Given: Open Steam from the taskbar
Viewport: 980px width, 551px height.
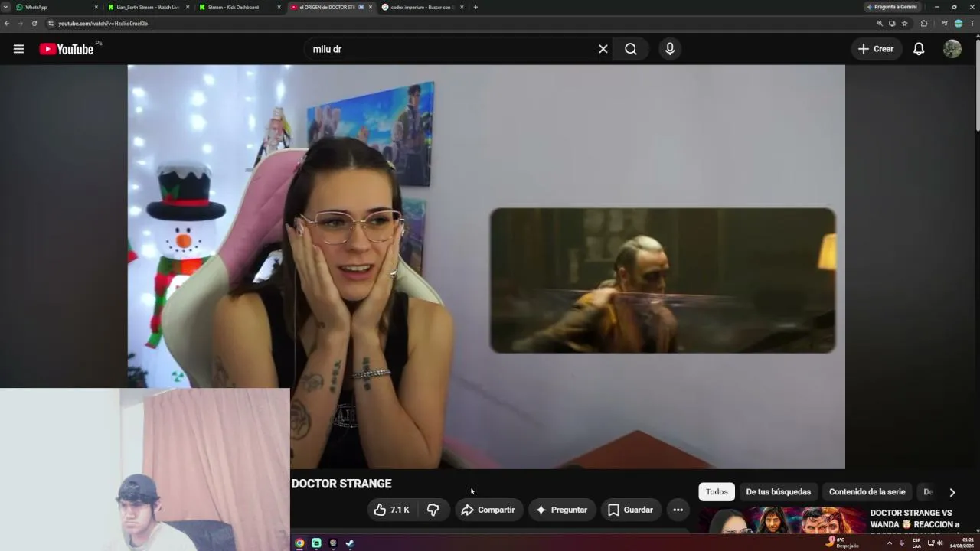Looking at the screenshot, I should click(x=350, y=543).
